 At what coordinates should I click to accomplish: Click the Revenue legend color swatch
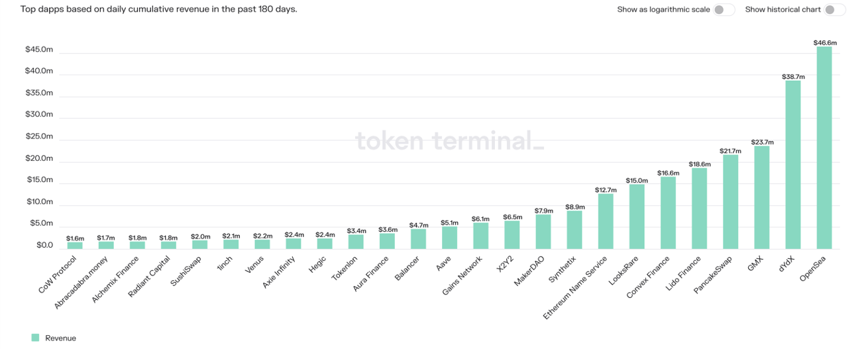coord(35,338)
